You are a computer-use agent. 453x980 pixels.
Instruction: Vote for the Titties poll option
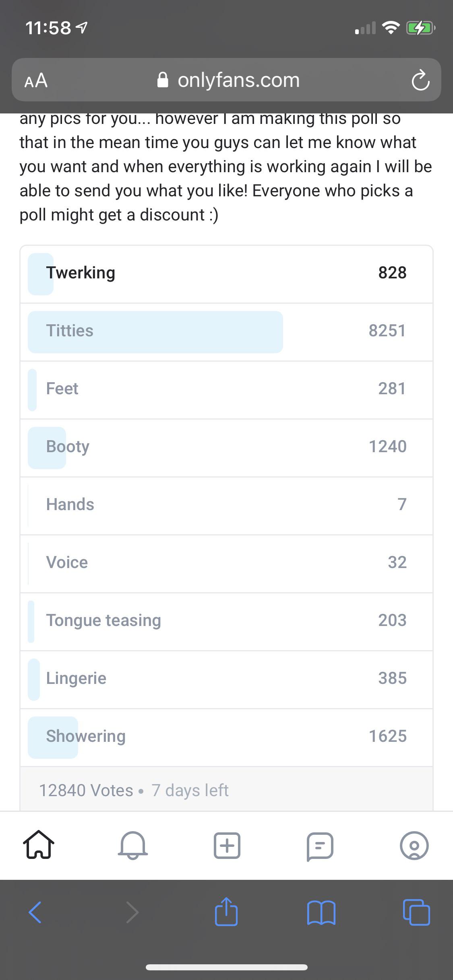click(226, 331)
